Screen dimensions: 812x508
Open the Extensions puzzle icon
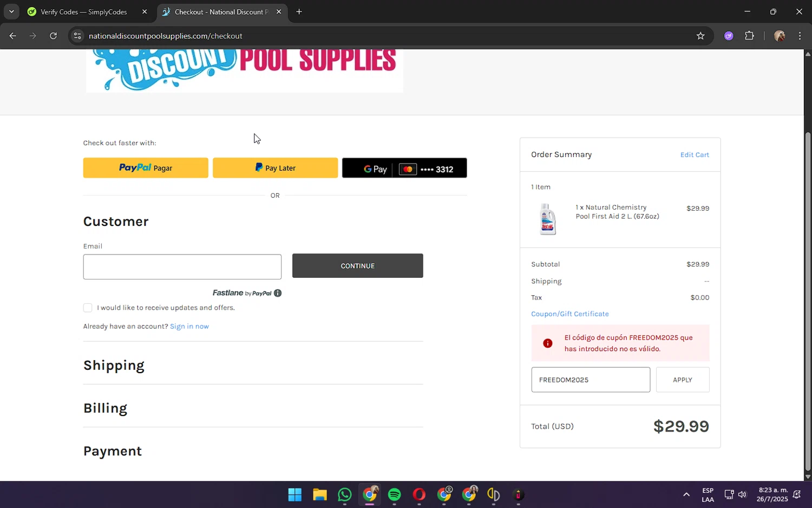(749, 36)
